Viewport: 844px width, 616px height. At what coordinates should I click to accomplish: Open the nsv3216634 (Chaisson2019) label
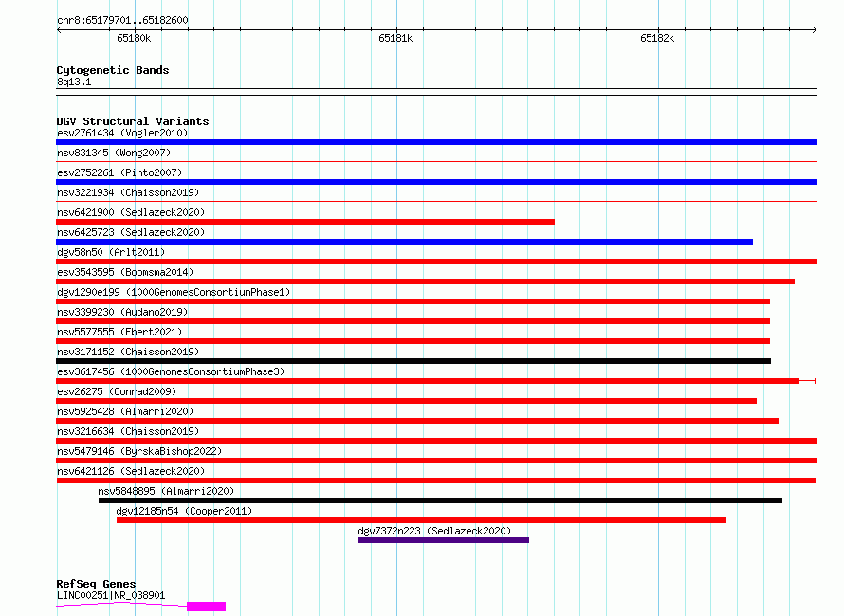[x=128, y=431]
